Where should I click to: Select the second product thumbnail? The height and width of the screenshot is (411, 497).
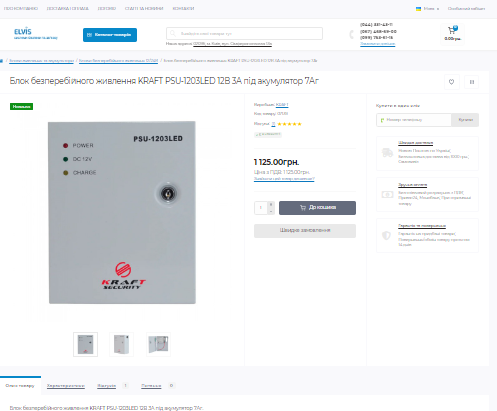click(122, 344)
